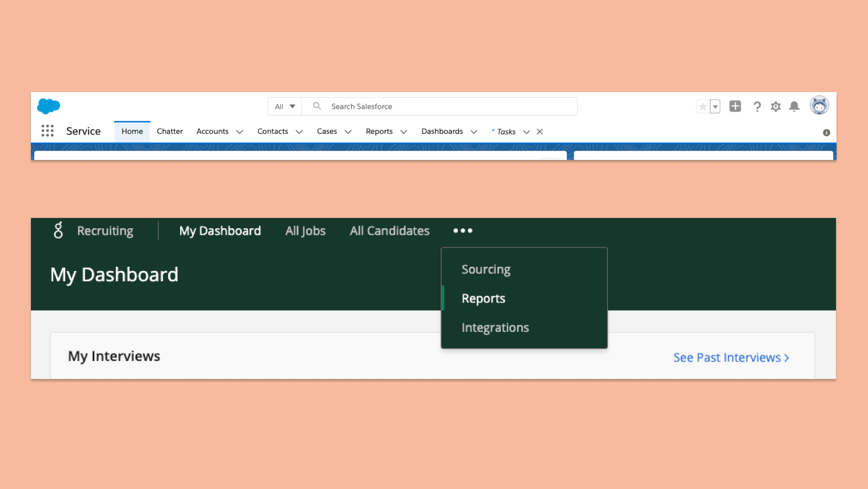The height and width of the screenshot is (489, 868).
Task: Open the search scope All dropdown
Action: 284,106
